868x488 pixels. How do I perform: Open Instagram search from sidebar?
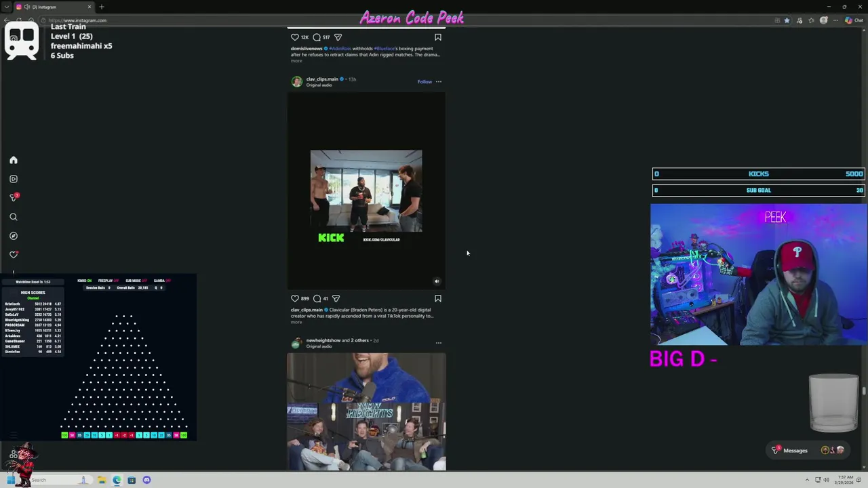[13, 217]
